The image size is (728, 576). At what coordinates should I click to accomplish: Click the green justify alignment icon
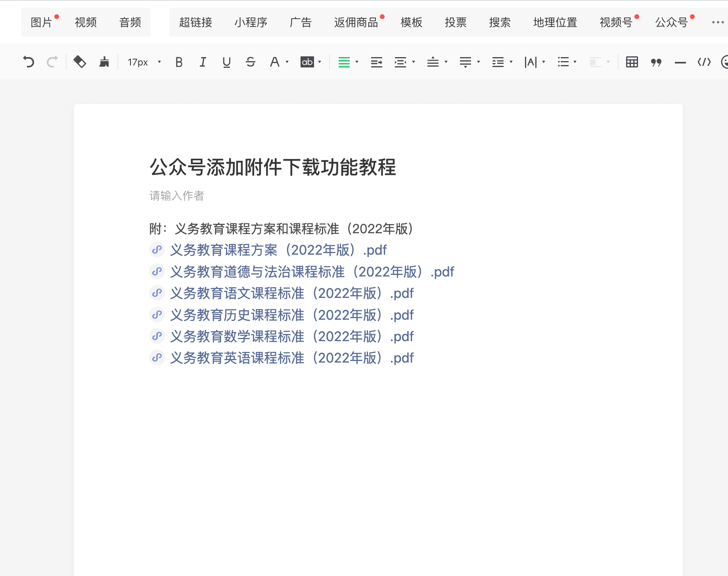point(344,62)
